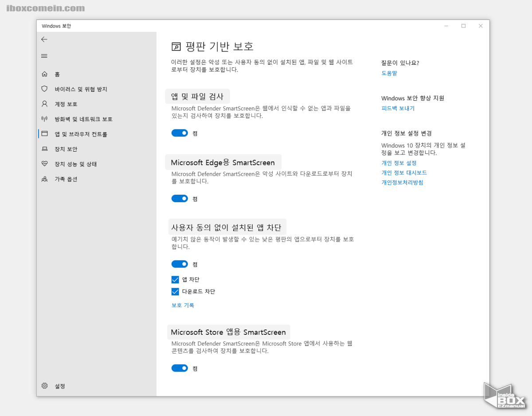This screenshot has height=416, width=532.
Task: Go to 계정 보호 page
Action: pos(66,104)
